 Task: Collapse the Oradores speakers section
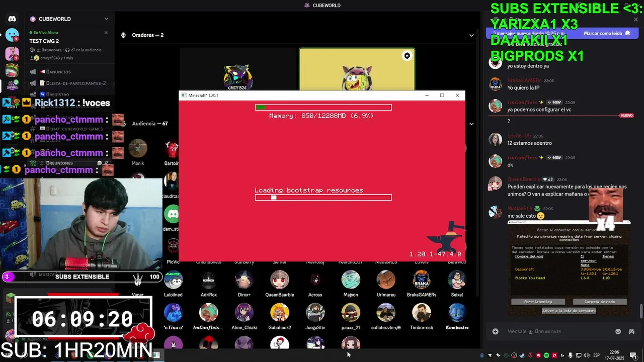471,35
